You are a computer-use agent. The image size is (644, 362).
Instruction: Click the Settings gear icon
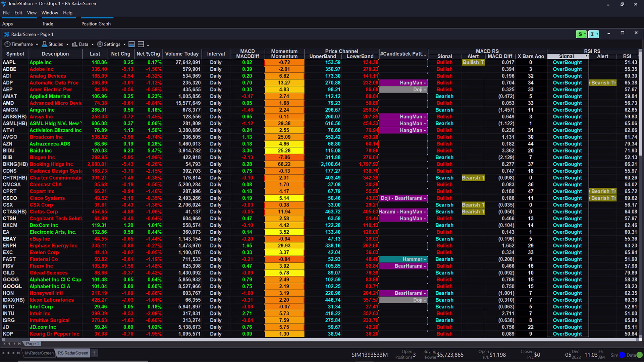pyautogui.click(x=100, y=44)
